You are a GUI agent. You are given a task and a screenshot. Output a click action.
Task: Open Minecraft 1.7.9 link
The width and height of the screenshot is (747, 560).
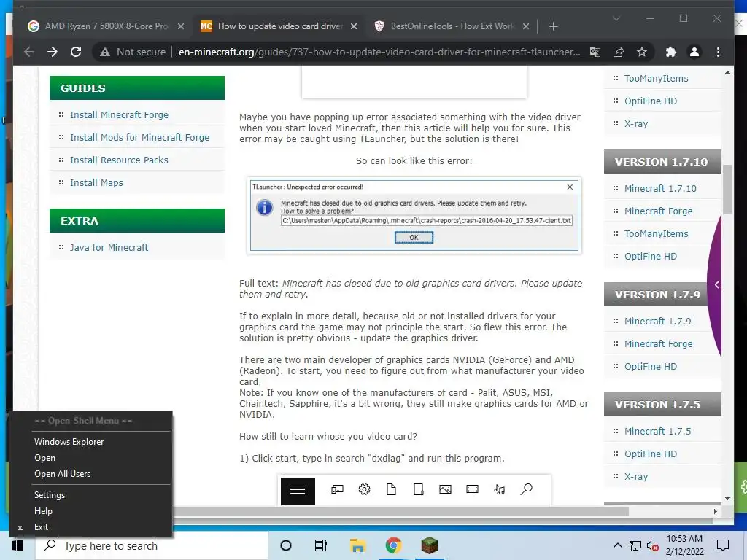[657, 321]
